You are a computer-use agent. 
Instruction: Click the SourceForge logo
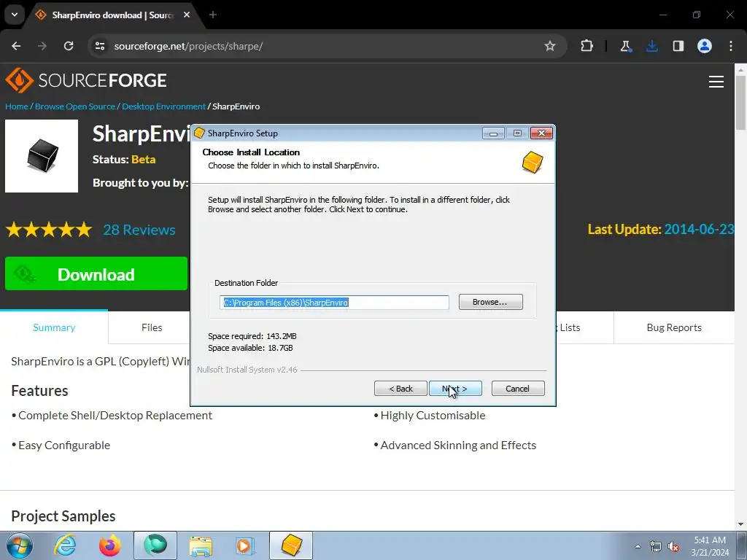pyautogui.click(x=86, y=80)
